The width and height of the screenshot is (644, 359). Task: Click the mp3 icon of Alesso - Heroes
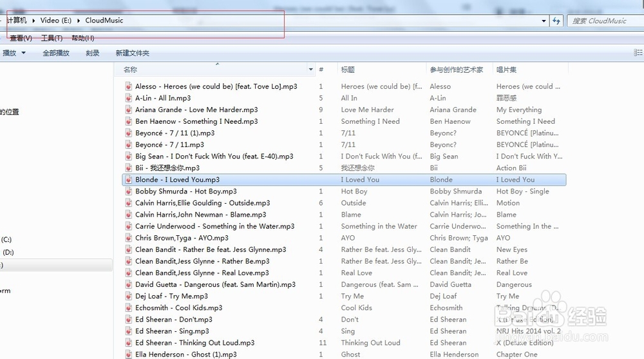coord(129,86)
